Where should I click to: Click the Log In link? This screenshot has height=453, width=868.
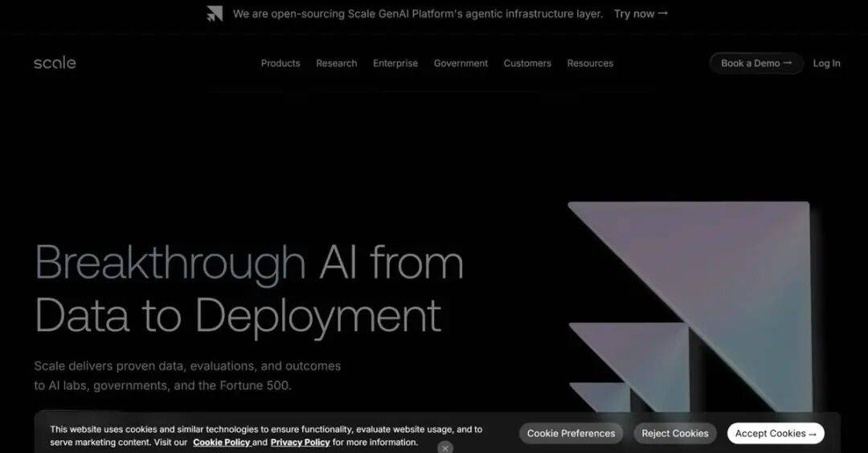(826, 63)
